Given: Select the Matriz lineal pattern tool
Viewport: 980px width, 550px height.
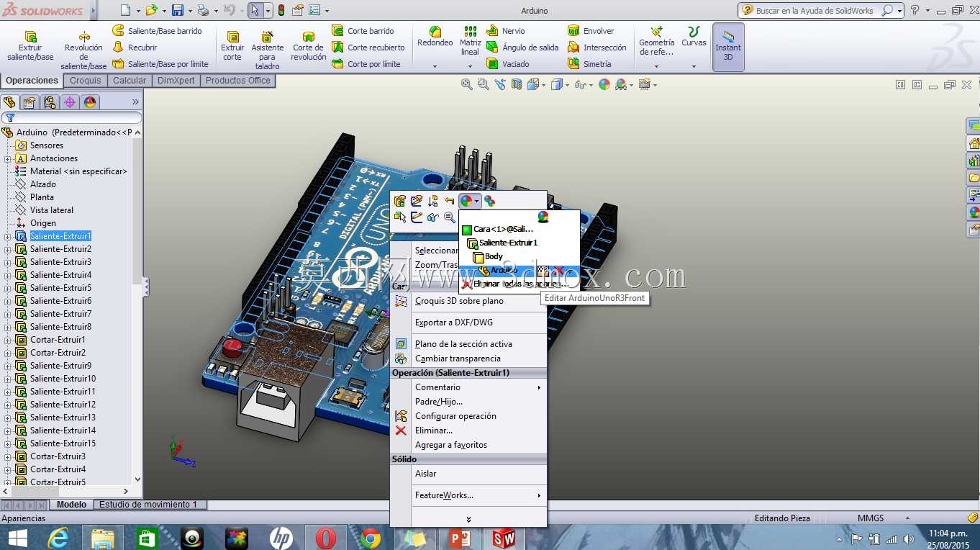Looking at the screenshot, I should (470, 41).
